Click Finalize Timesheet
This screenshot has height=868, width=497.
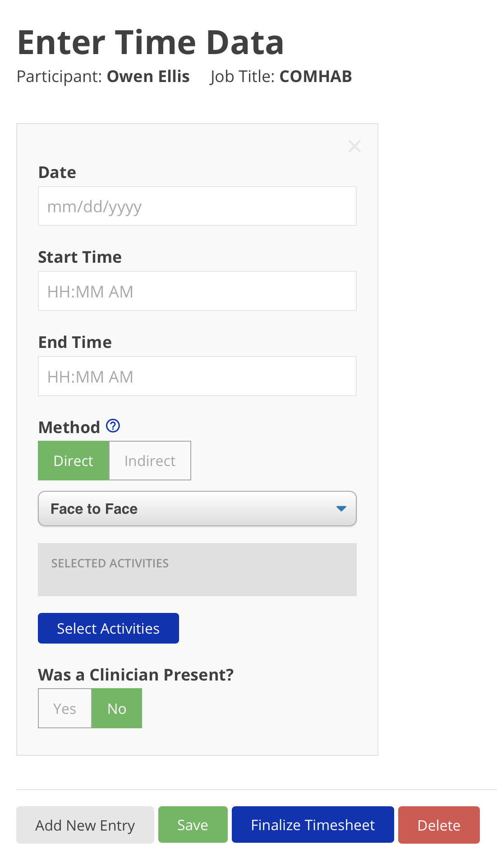pyautogui.click(x=313, y=825)
